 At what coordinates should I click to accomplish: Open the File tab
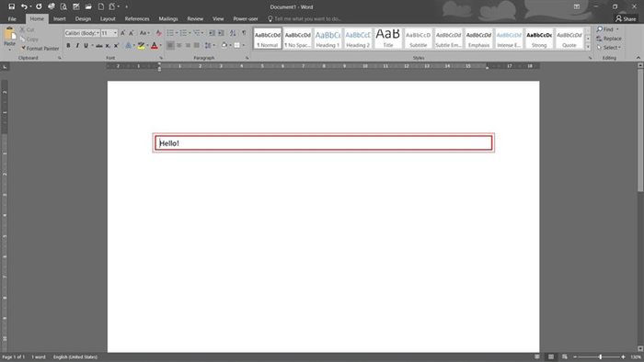click(x=12, y=19)
